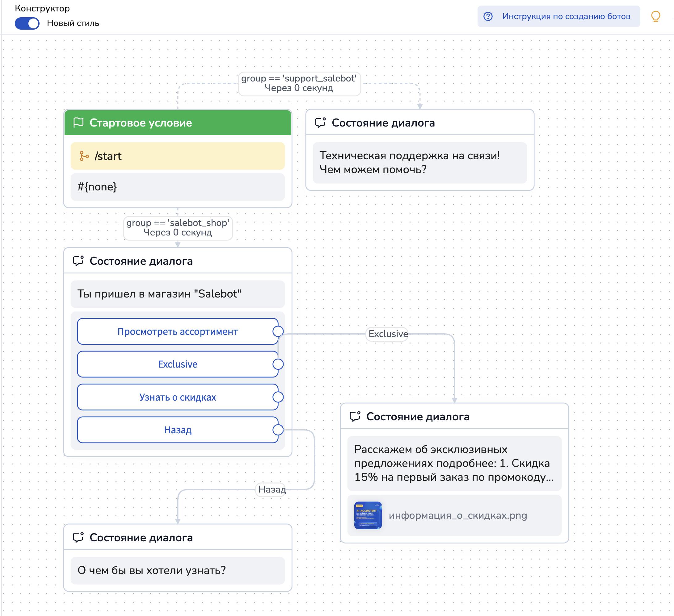This screenshot has height=616, width=674.
Task: Click the question mark help icon
Action: click(488, 16)
